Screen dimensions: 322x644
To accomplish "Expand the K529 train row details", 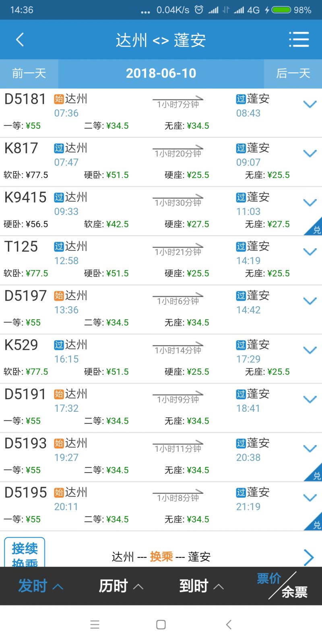I will 310,350.
